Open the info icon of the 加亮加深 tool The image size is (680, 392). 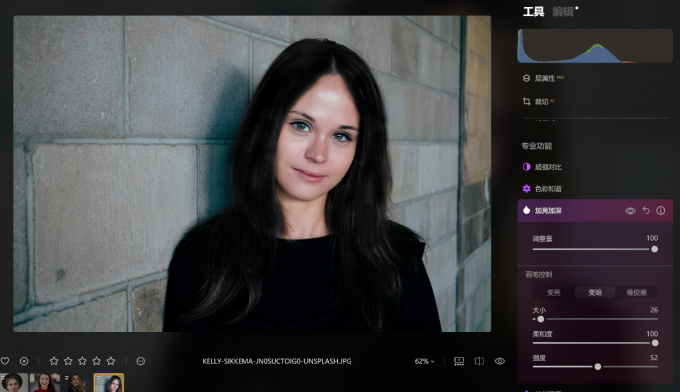click(x=660, y=210)
